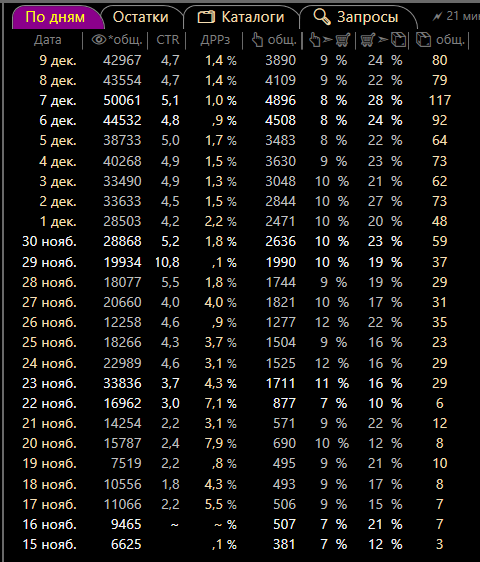Screen dimensions: 480x562
Task: Select the 23 нояб. date cell
Action: (x=49, y=384)
